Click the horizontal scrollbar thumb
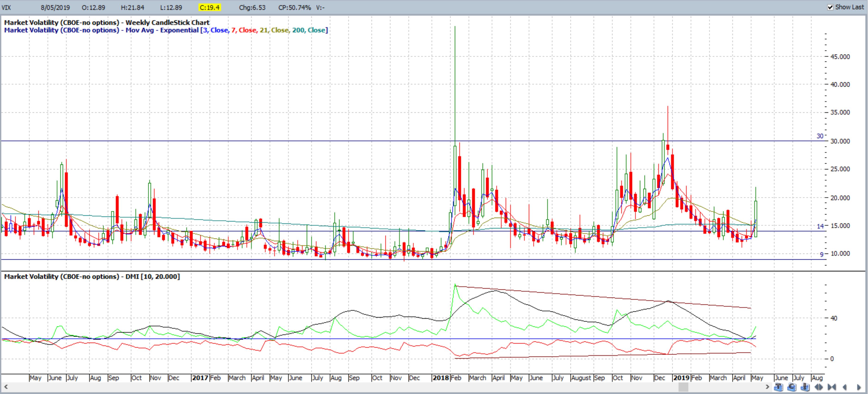 683,387
